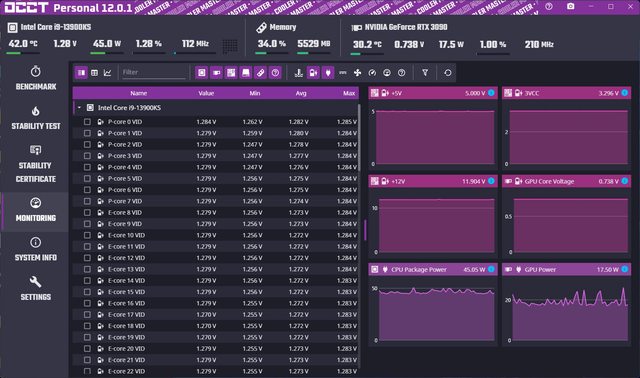The height and width of the screenshot is (378, 640).
Task: Take a screenshot with camera icon
Action: [571, 7]
